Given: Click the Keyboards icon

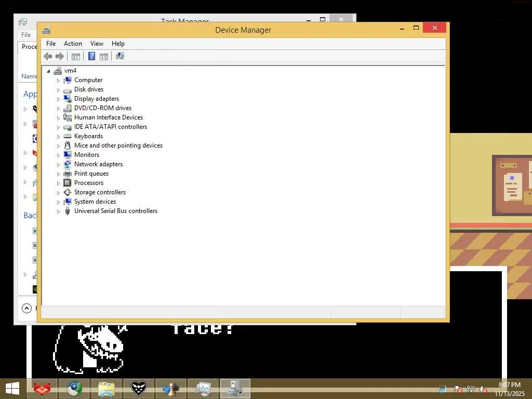Looking at the screenshot, I should click(68, 136).
